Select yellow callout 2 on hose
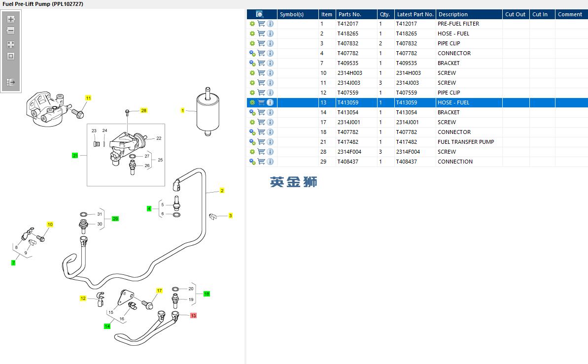Screen dimensions: 588x364 point(222,191)
